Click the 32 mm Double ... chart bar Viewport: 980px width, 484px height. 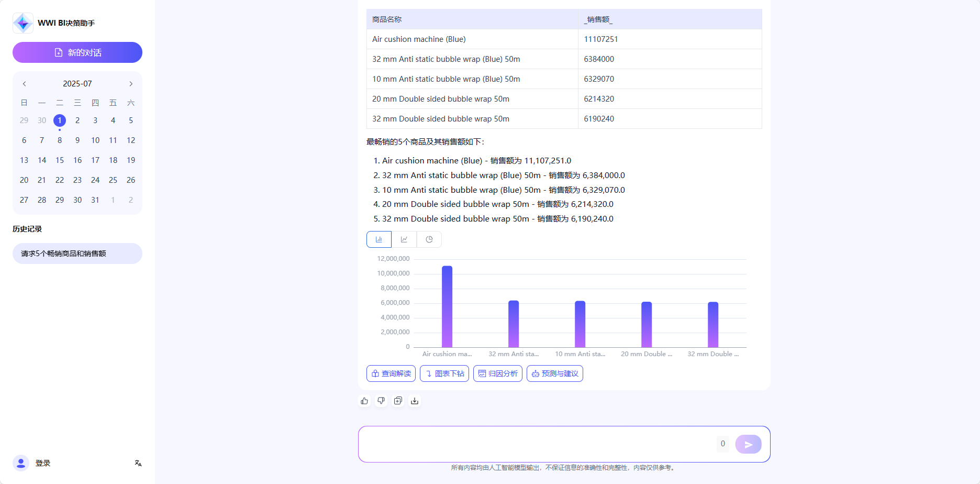point(713,325)
